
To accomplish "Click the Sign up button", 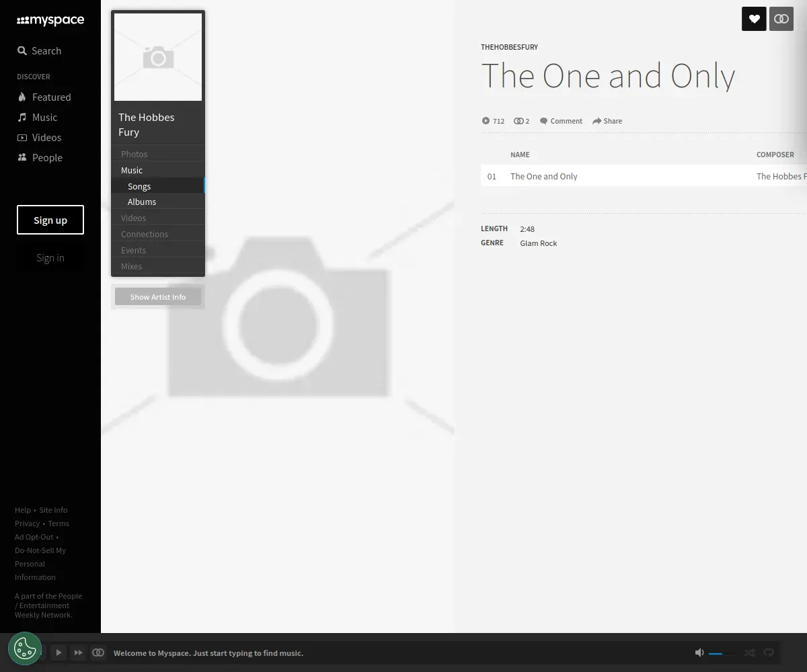I will (50, 220).
